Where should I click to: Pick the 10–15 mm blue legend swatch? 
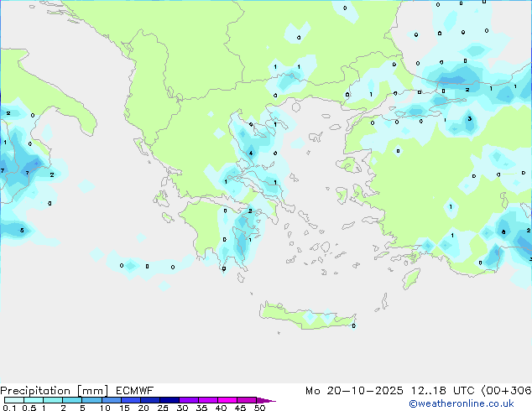pos(111,400)
